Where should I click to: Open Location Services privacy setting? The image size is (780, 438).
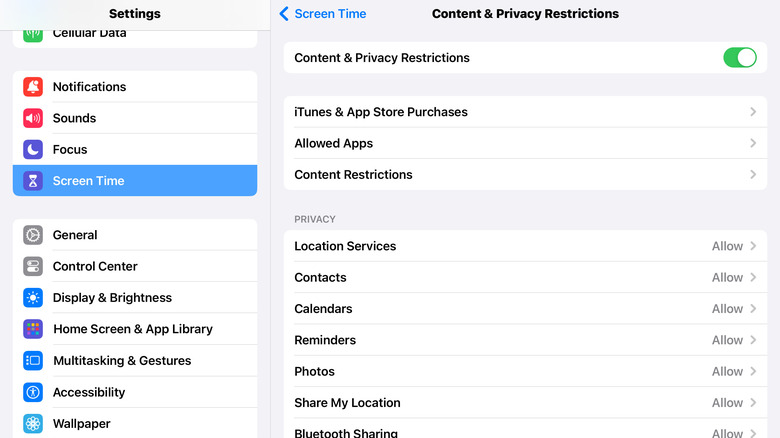pyautogui.click(x=525, y=246)
